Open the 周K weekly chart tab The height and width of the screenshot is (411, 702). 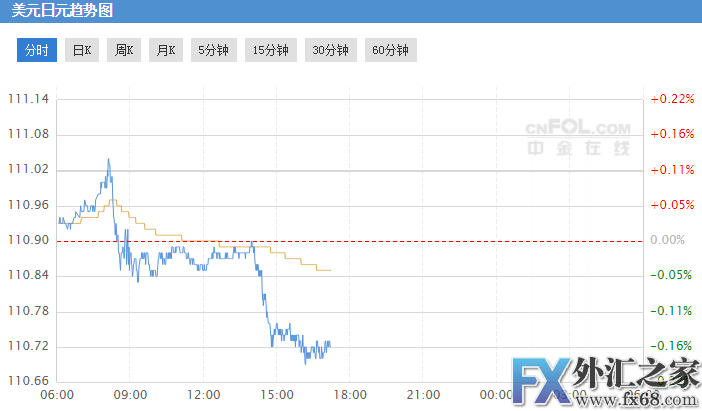124,50
